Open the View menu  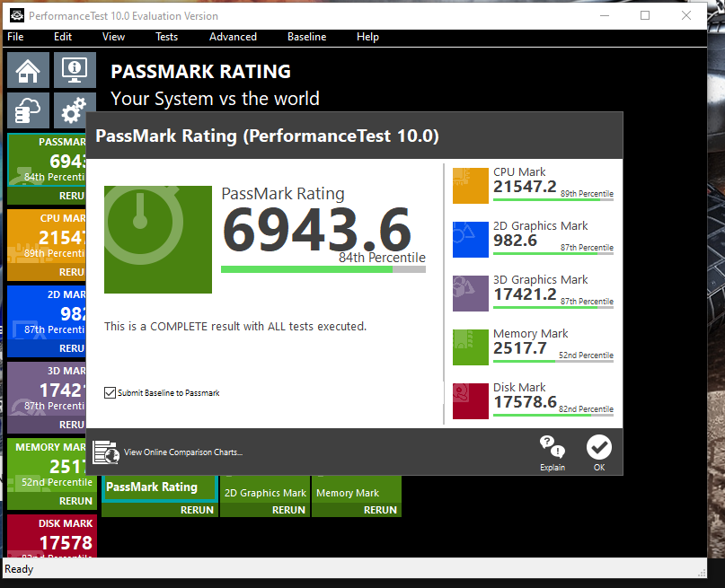tap(113, 37)
